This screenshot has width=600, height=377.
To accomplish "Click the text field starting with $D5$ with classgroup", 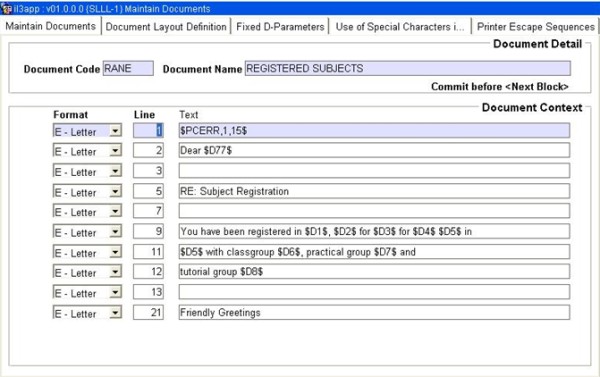I will tap(374, 252).
